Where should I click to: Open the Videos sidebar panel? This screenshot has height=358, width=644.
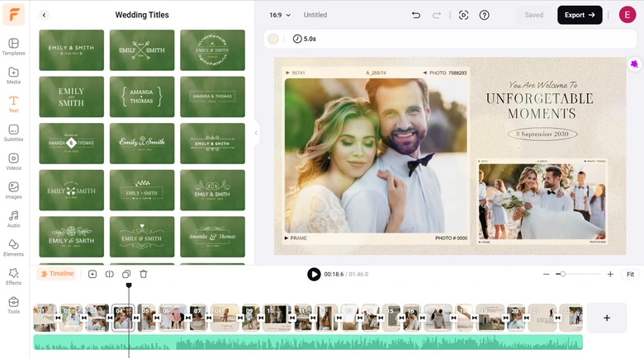coord(13,162)
